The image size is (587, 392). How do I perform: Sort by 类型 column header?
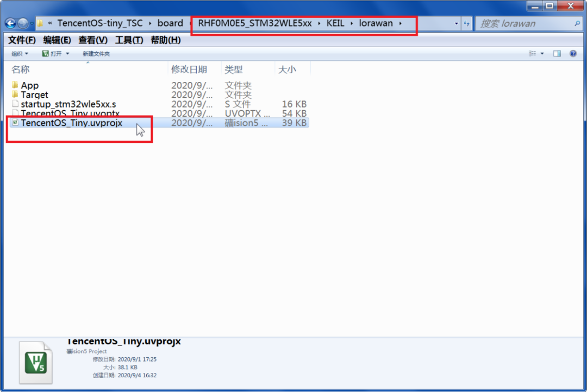click(234, 69)
